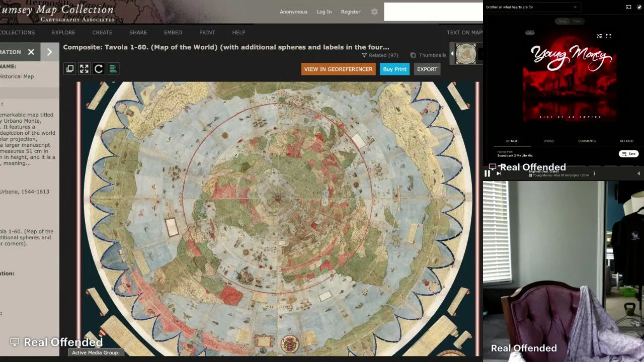Clear the music search query
Screen dimensions: 644x362
[575, 7]
